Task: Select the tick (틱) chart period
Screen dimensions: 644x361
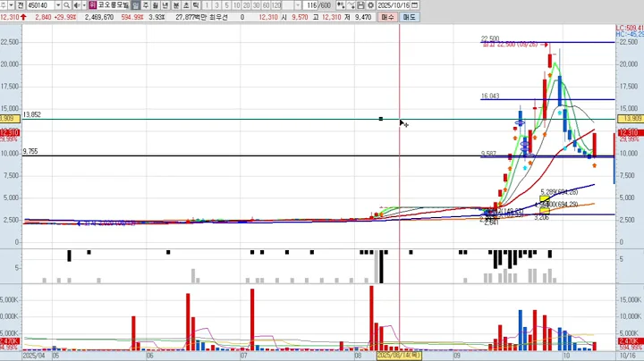Action: coord(196,5)
